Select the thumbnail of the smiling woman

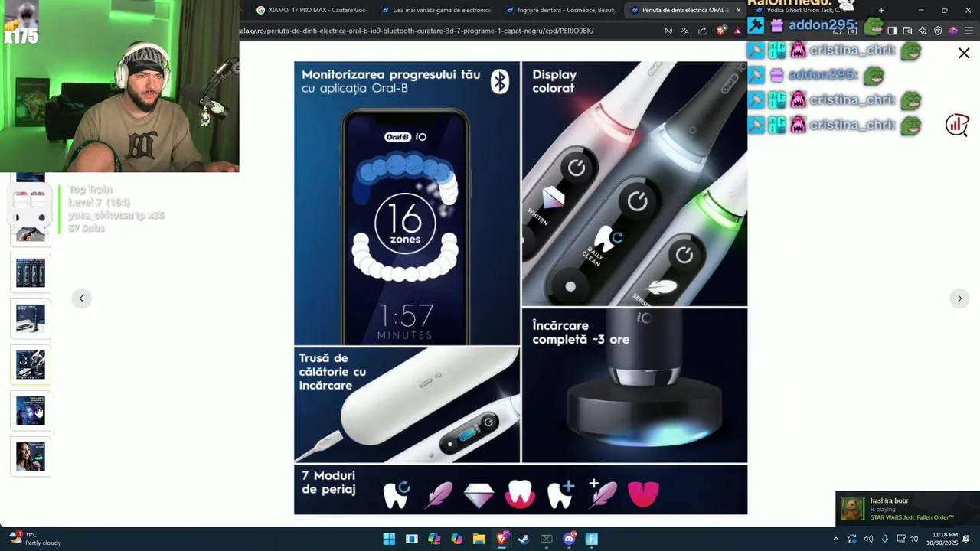point(31,456)
